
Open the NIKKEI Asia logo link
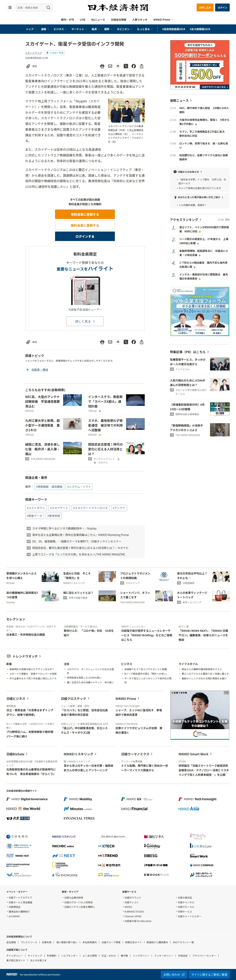[x=188, y=809]
